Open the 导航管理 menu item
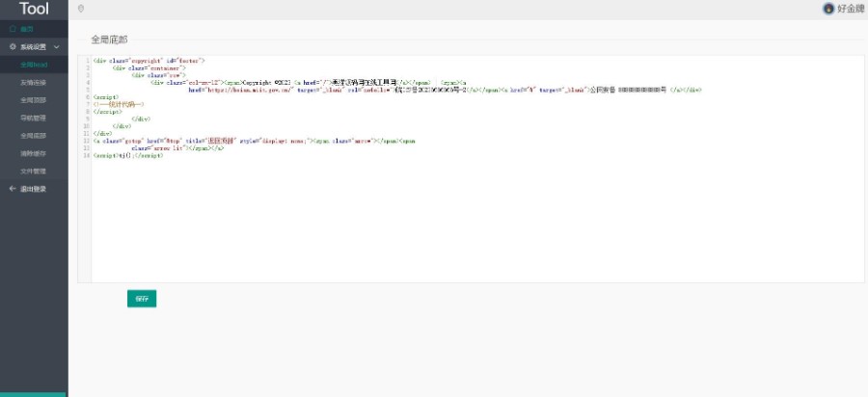Screen dimensions: 868x397 (34, 118)
